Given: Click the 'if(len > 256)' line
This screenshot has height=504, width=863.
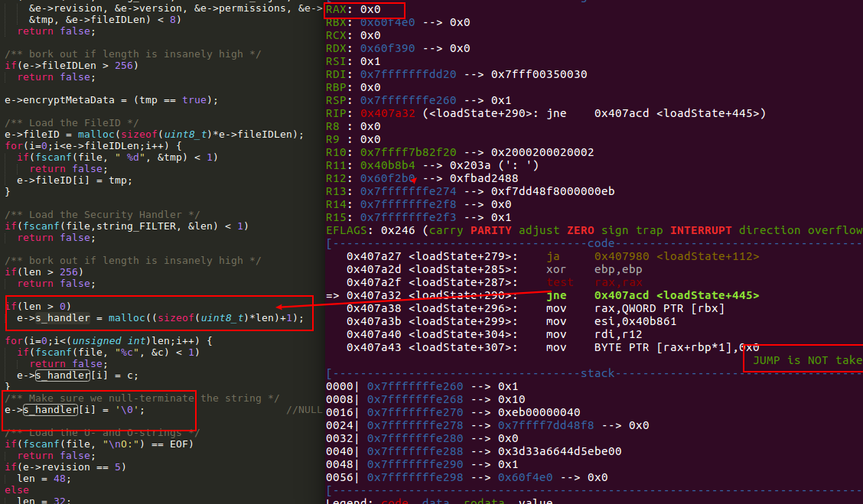Looking at the screenshot, I should click(x=44, y=272).
